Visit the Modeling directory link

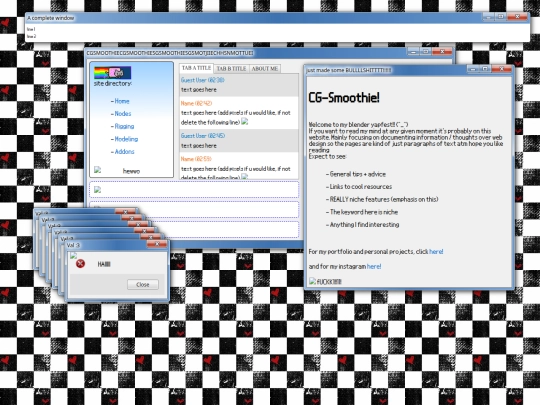point(126,139)
